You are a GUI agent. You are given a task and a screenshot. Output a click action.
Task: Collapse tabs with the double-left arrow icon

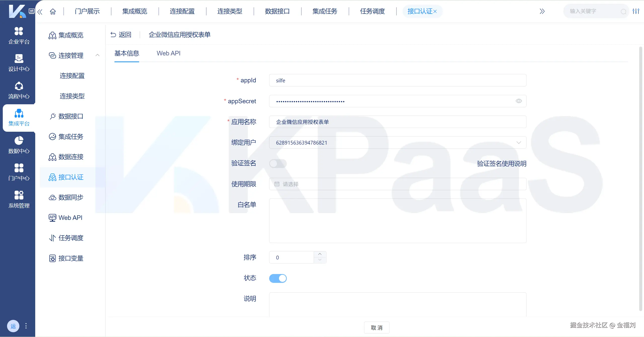[40, 12]
